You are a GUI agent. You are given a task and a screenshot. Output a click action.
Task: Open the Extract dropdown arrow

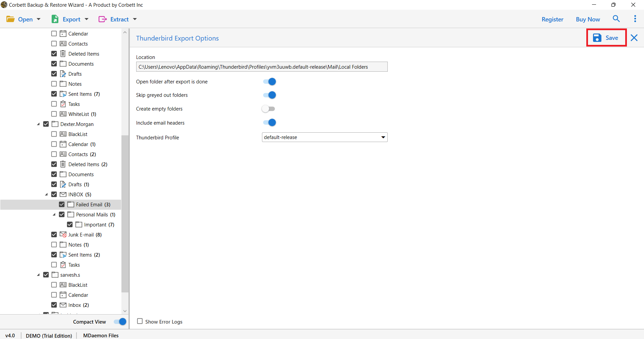coord(135,19)
